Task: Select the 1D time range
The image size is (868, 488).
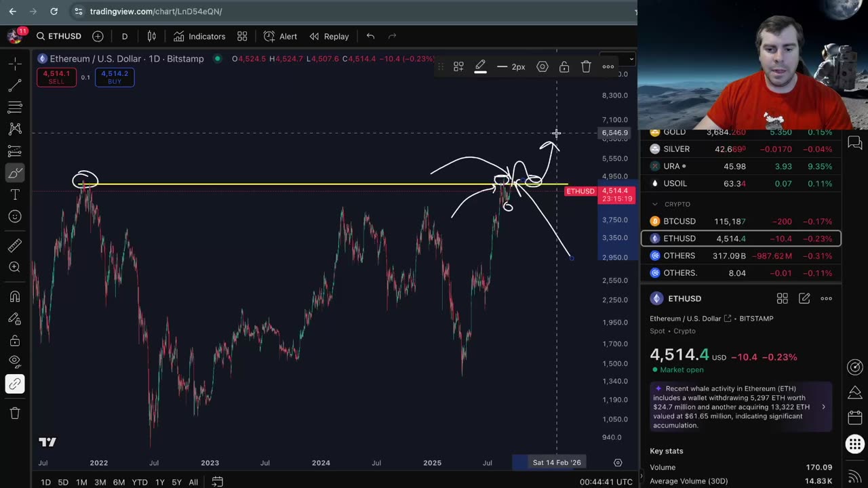Action: (x=45, y=482)
